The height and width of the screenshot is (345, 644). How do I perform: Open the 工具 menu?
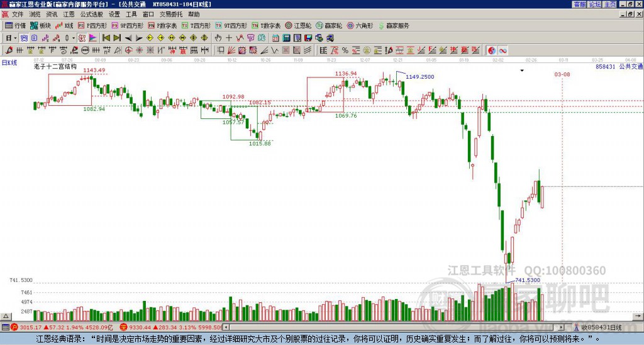pyautogui.click(x=131, y=14)
